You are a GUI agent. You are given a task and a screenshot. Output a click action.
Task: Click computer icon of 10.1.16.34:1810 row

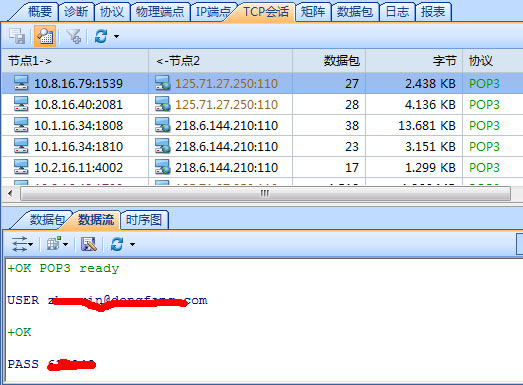[x=21, y=146]
